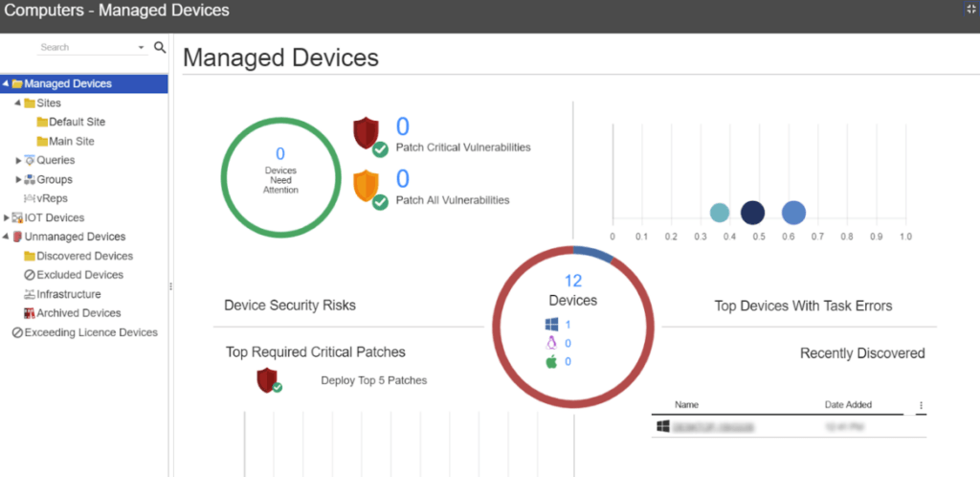Click the light blue bubble on chart

[793, 213]
